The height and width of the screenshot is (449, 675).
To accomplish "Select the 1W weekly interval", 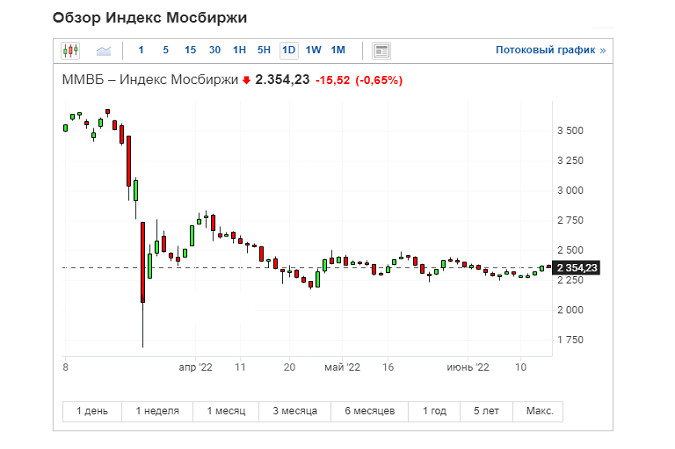I will pyautogui.click(x=313, y=50).
